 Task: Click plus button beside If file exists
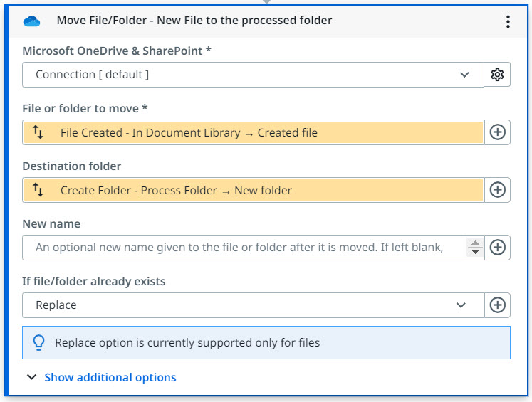[497, 305]
